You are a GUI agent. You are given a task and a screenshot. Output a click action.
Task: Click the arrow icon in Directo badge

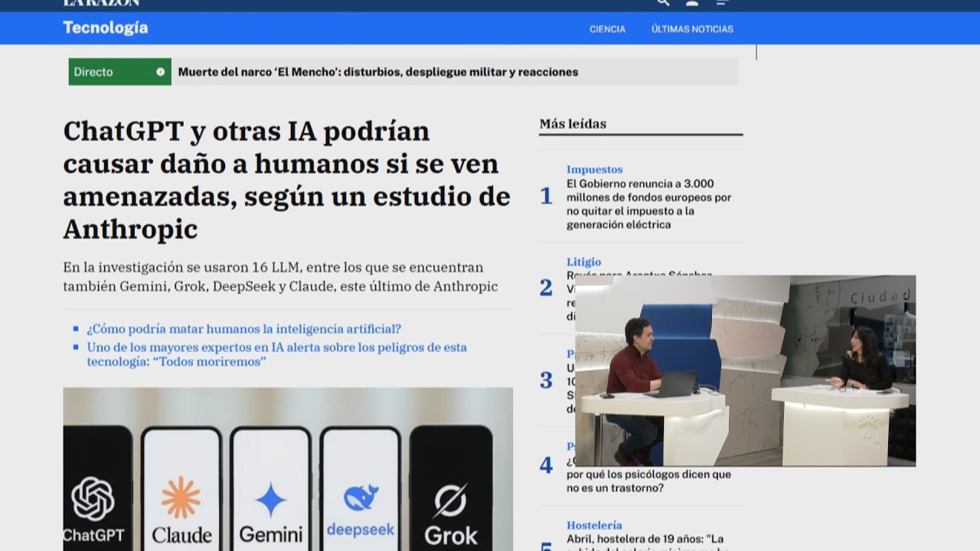(x=160, y=72)
